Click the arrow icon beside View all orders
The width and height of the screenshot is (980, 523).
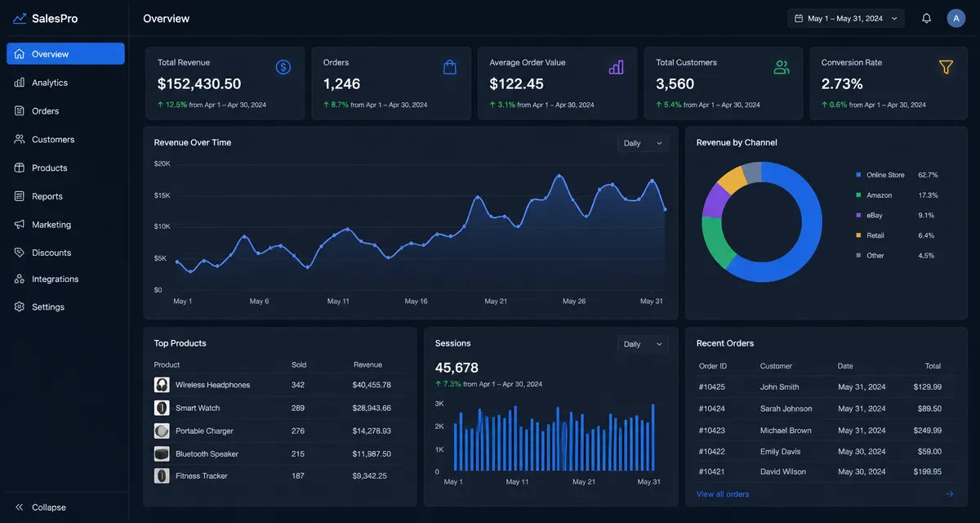(949, 494)
